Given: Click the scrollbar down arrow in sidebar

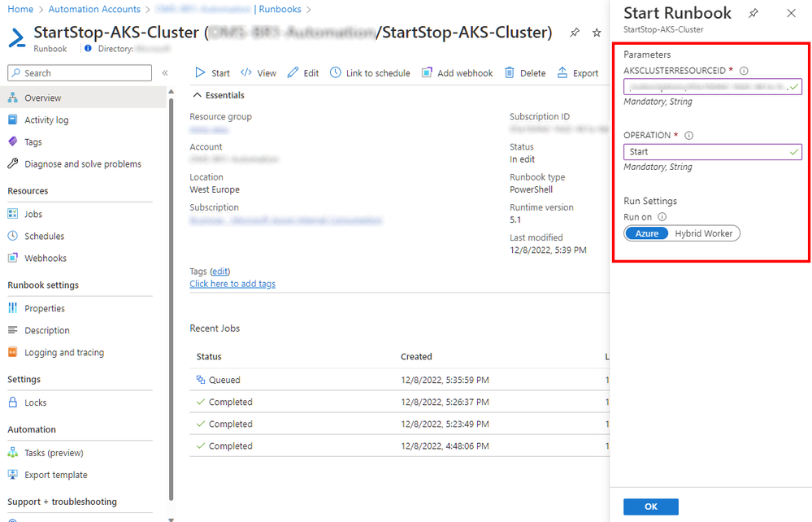Looking at the screenshot, I should tap(171, 519).
